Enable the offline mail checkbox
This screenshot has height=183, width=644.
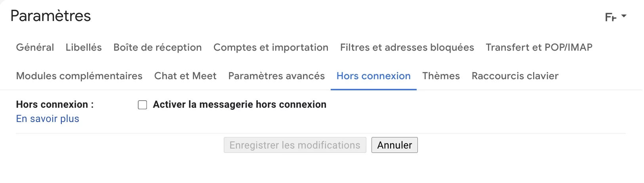(142, 105)
